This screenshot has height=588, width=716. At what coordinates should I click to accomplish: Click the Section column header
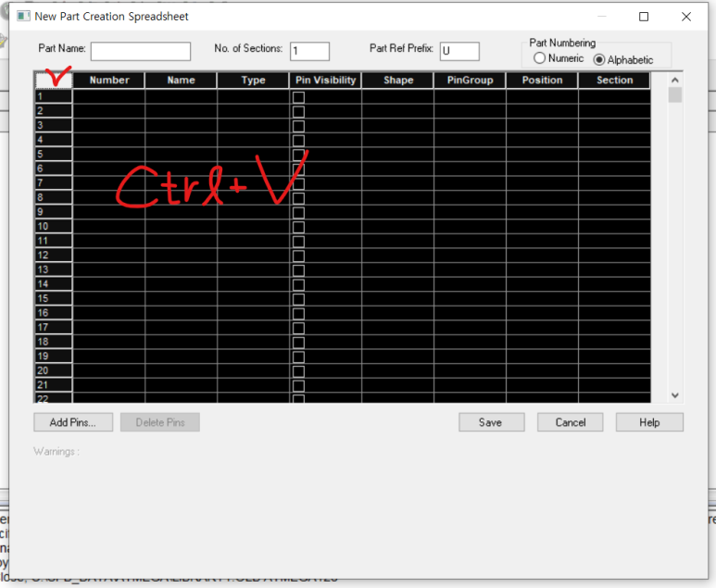click(614, 81)
